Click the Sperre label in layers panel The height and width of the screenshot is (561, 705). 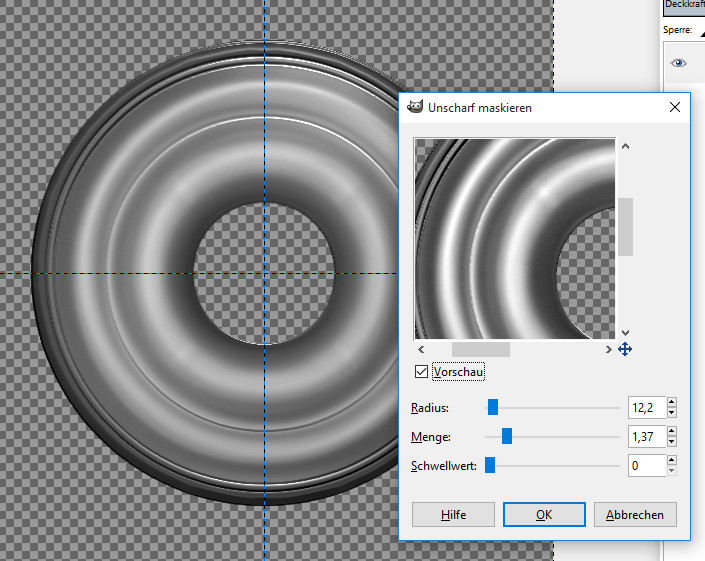(x=677, y=30)
